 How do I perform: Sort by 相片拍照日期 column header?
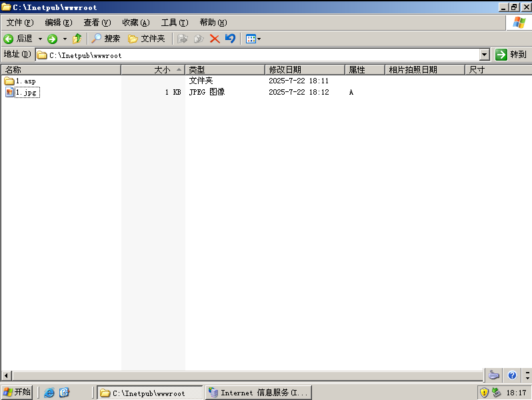[425, 70]
